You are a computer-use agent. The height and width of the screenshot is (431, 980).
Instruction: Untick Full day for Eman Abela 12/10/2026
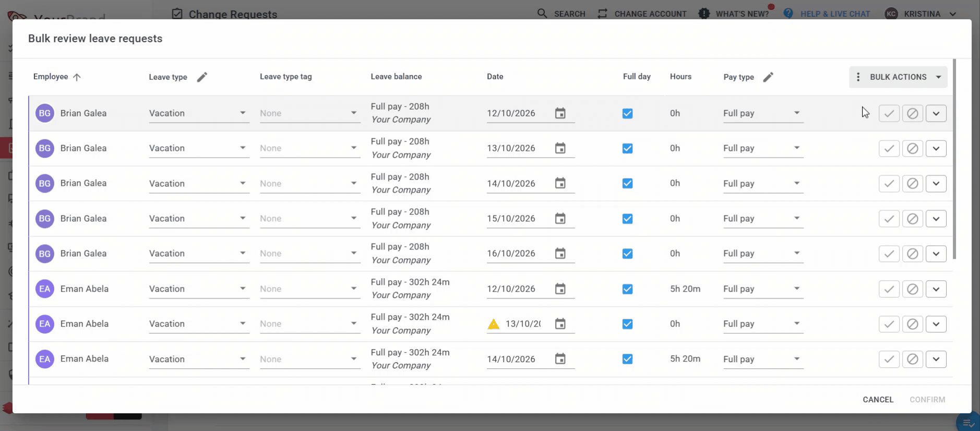(x=627, y=289)
